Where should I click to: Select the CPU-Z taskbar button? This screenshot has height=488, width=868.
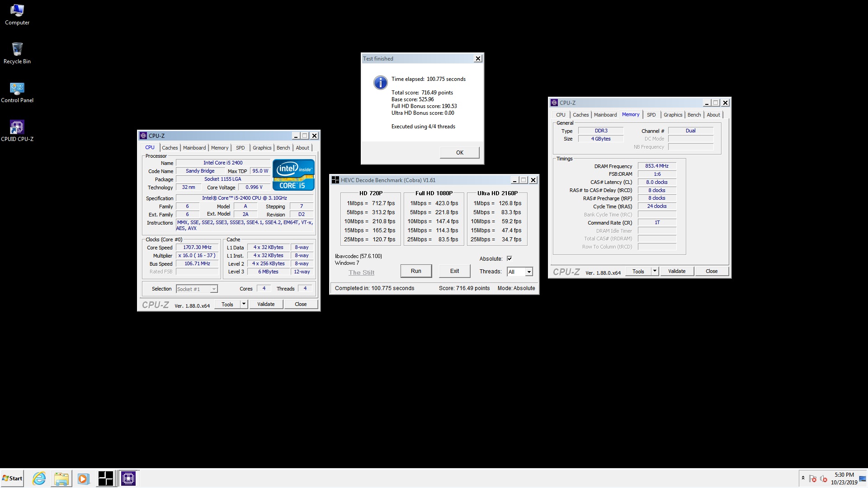pos(128,478)
